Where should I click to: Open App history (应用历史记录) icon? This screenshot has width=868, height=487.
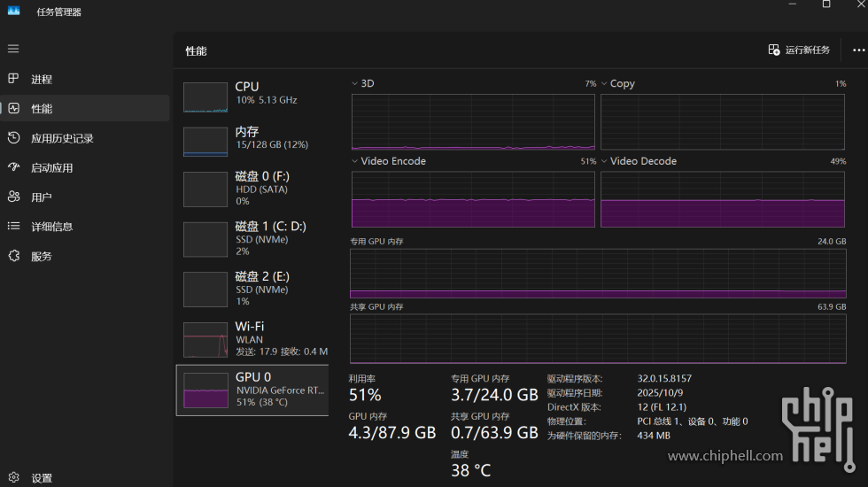click(x=13, y=138)
